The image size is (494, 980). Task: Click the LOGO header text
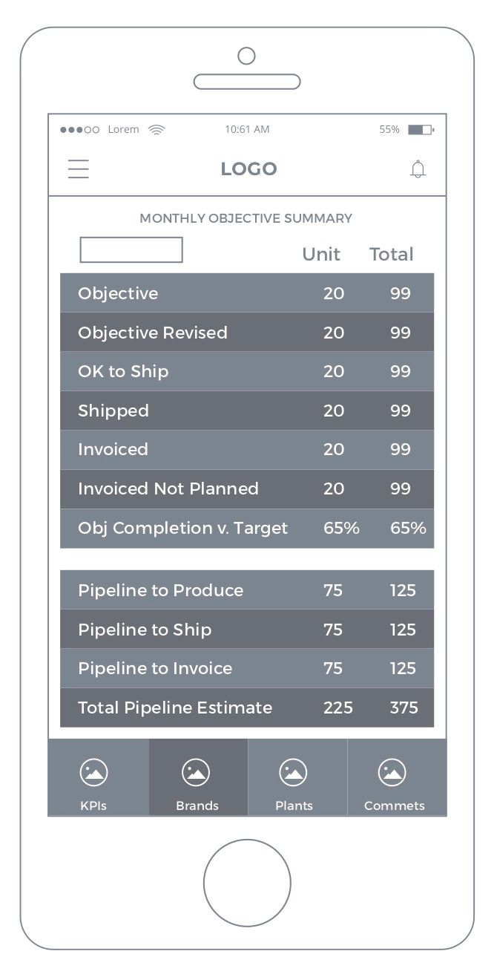pyautogui.click(x=248, y=169)
